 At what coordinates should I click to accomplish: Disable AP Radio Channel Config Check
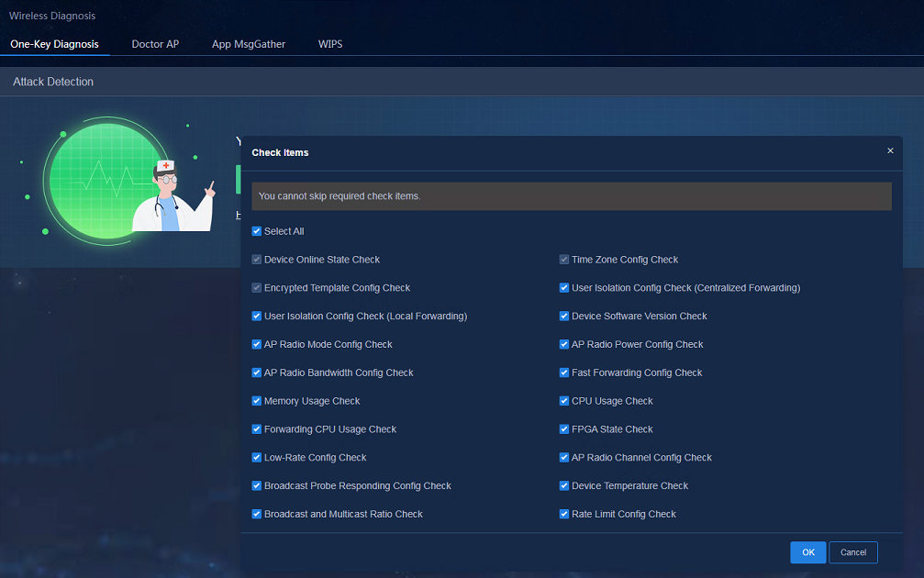pos(564,457)
